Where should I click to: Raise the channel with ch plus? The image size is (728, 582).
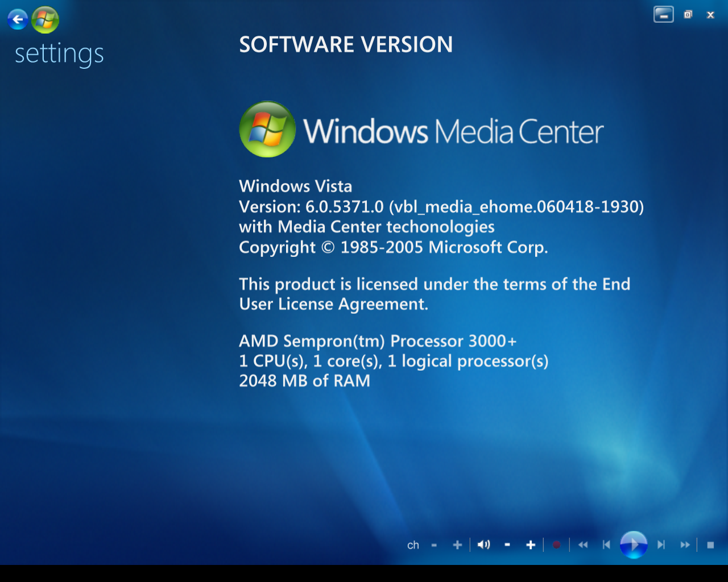point(457,545)
